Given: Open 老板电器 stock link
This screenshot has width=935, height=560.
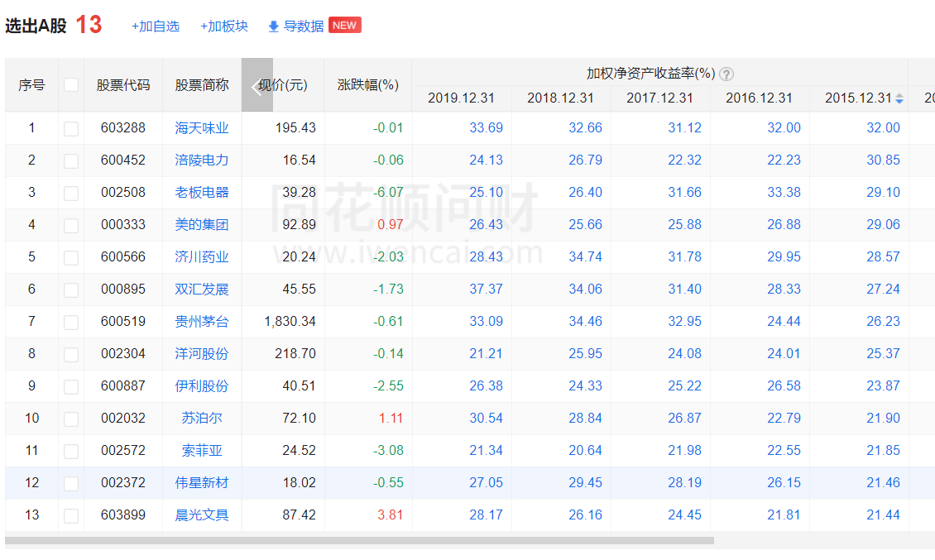Looking at the screenshot, I should (202, 192).
